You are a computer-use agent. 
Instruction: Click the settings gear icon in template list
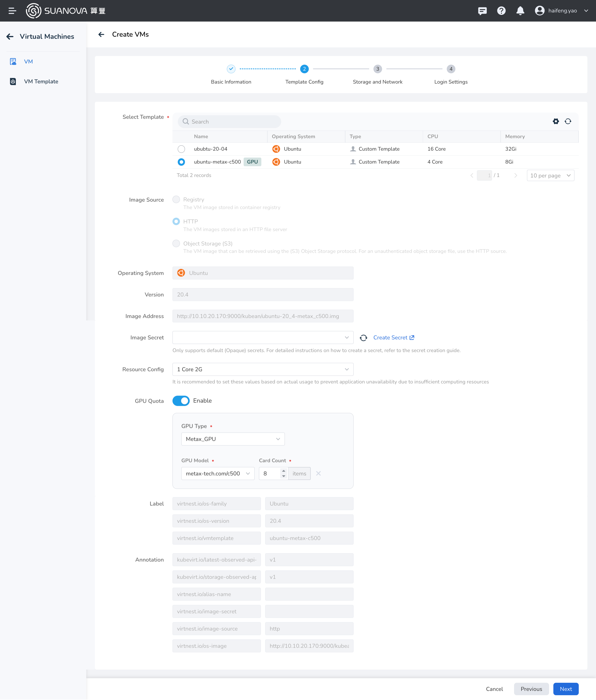tap(556, 121)
